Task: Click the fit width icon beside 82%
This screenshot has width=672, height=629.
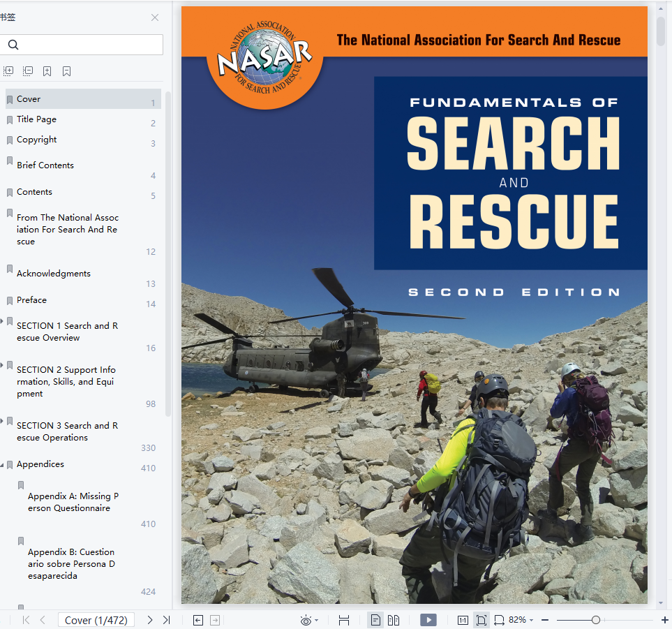Action: point(499,620)
